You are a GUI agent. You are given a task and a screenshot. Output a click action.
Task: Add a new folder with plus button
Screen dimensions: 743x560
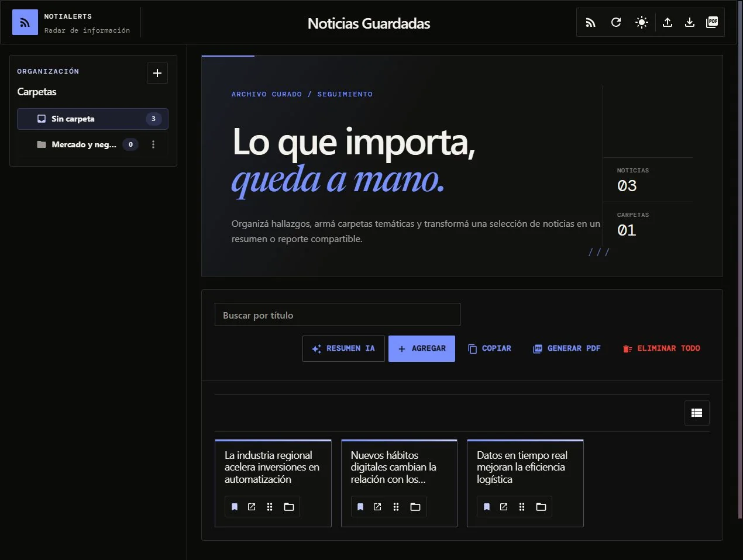click(157, 73)
